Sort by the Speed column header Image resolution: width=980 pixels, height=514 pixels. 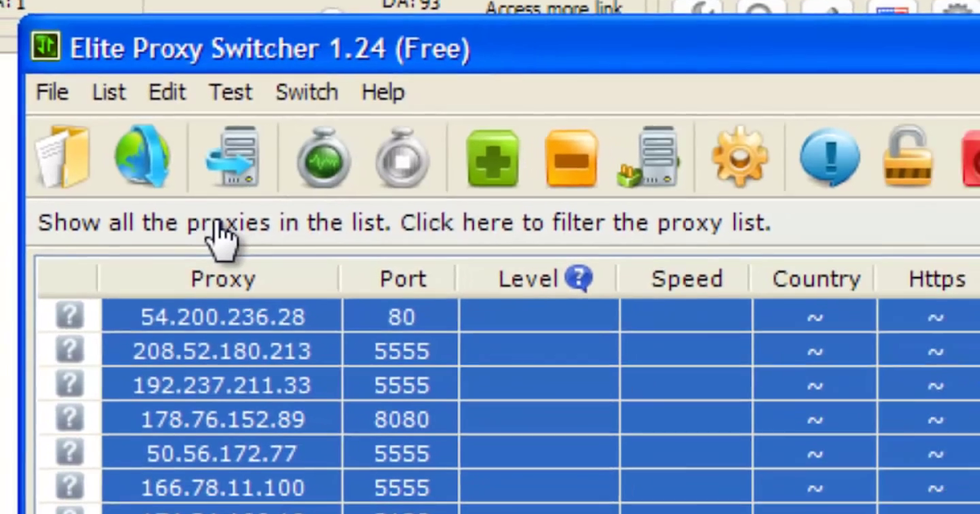tap(685, 279)
